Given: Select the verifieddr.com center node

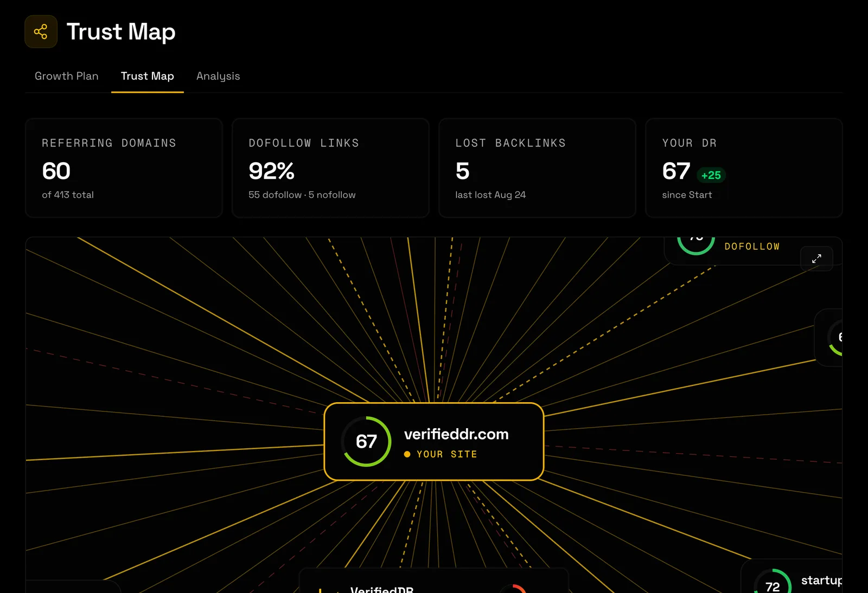Looking at the screenshot, I should pyautogui.click(x=434, y=442).
